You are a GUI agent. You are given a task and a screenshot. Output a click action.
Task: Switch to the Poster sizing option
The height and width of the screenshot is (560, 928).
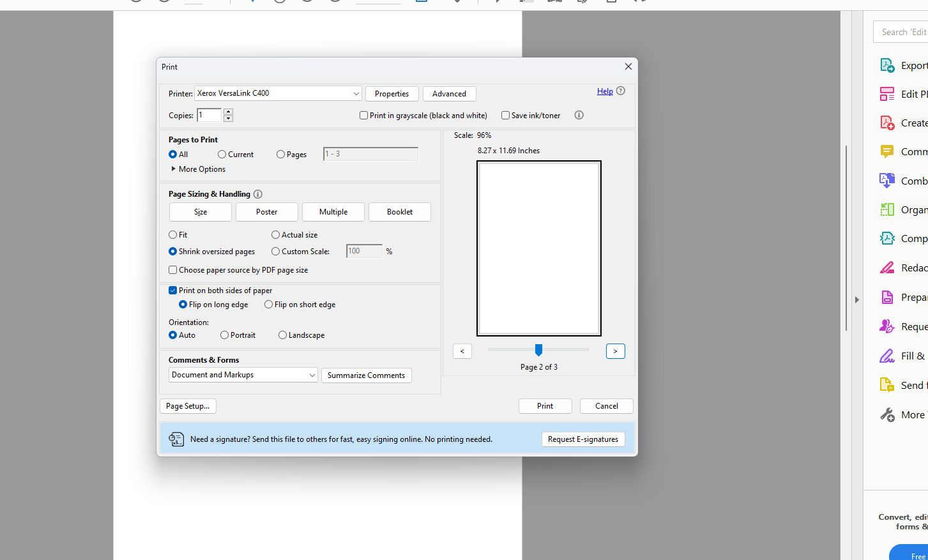267,212
